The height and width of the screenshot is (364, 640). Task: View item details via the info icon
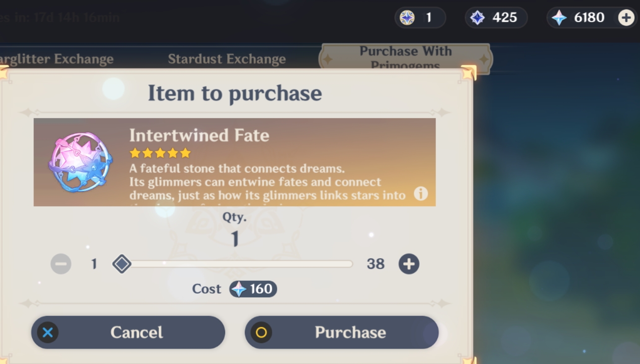421,194
